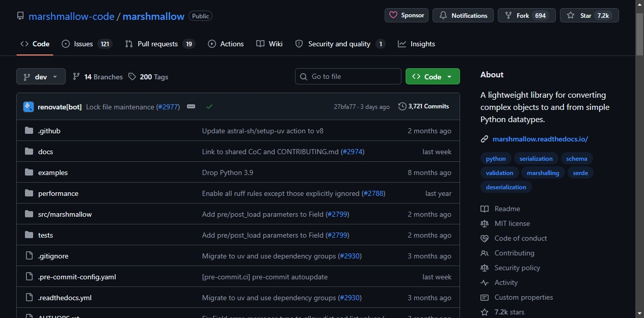
Task: Open the Pull requests tab
Action: (160, 44)
